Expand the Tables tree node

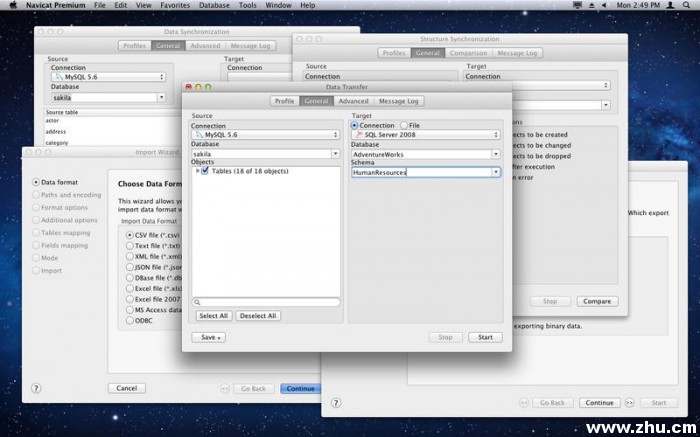(197, 171)
